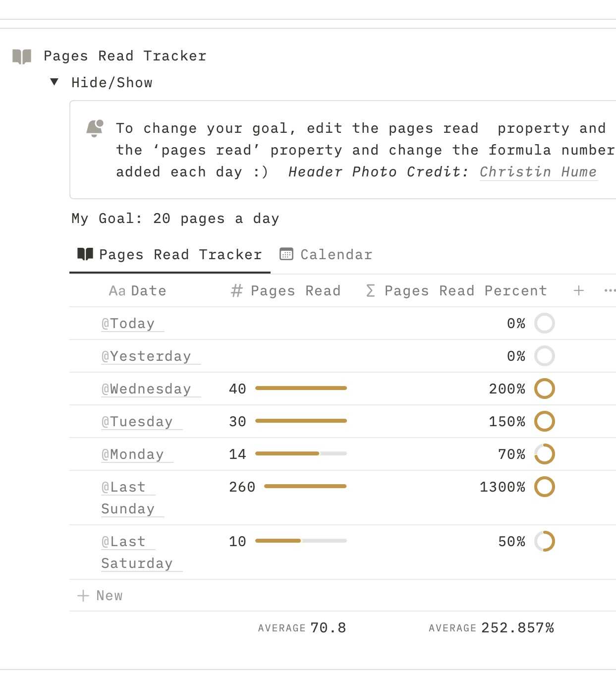Click Monday's 70% progress bar

[x=300, y=453]
